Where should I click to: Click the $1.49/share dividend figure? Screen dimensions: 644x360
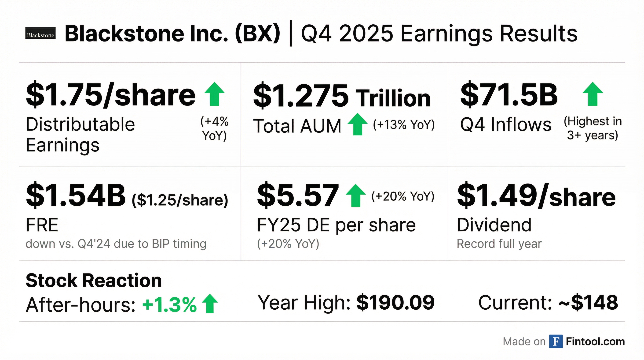[536, 195]
